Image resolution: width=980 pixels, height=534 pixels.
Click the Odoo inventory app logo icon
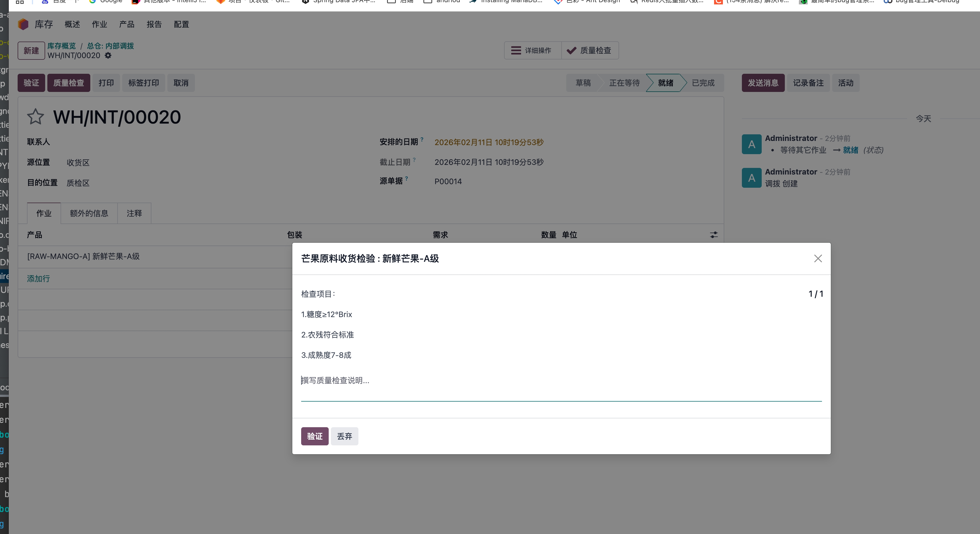(23, 24)
